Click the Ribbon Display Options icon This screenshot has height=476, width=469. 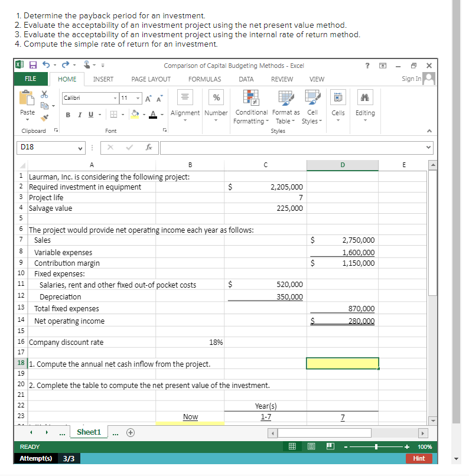click(x=383, y=66)
